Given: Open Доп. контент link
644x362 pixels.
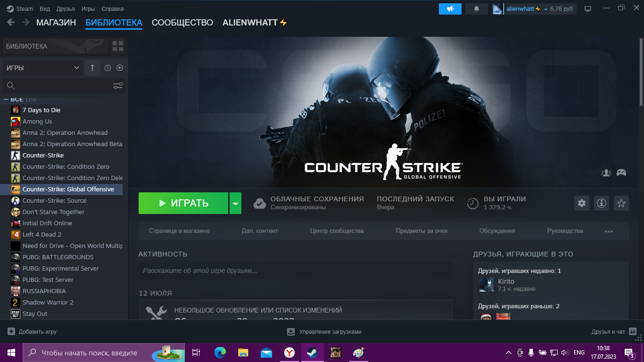Looking at the screenshot, I should [x=260, y=231].
